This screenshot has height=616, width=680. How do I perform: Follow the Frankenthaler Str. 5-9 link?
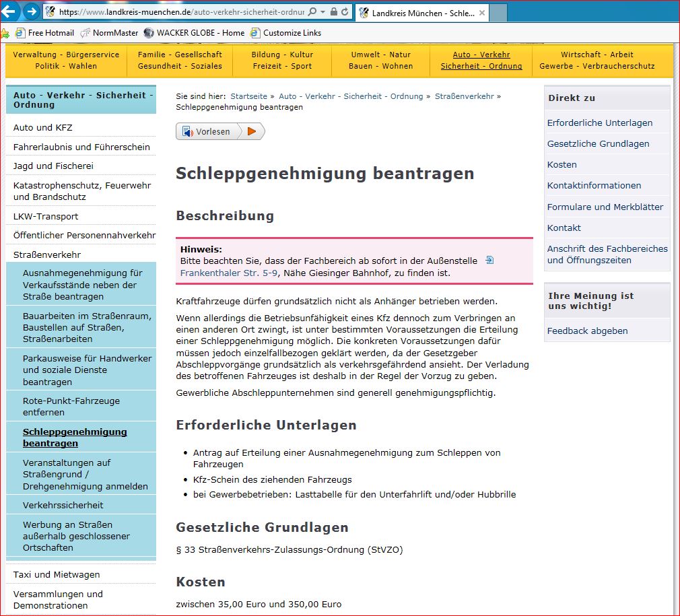(228, 273)
